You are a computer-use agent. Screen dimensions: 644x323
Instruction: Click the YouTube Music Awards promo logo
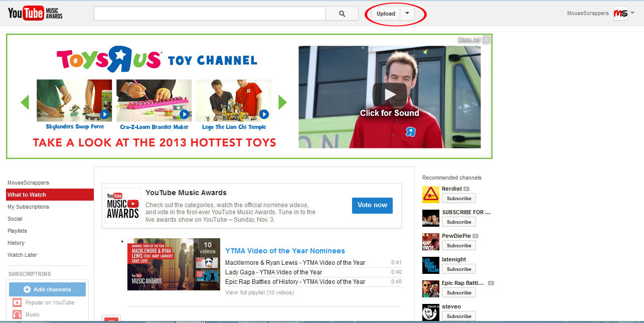tap(123, 206)
